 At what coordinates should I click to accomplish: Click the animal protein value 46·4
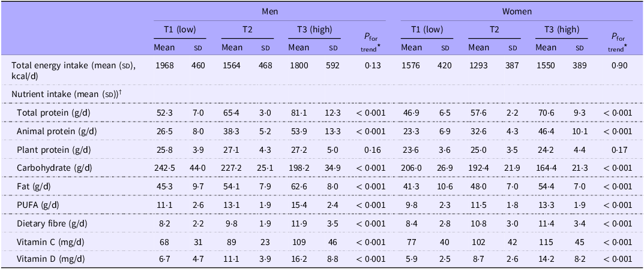pyautogui.click(x=546, y=131)
